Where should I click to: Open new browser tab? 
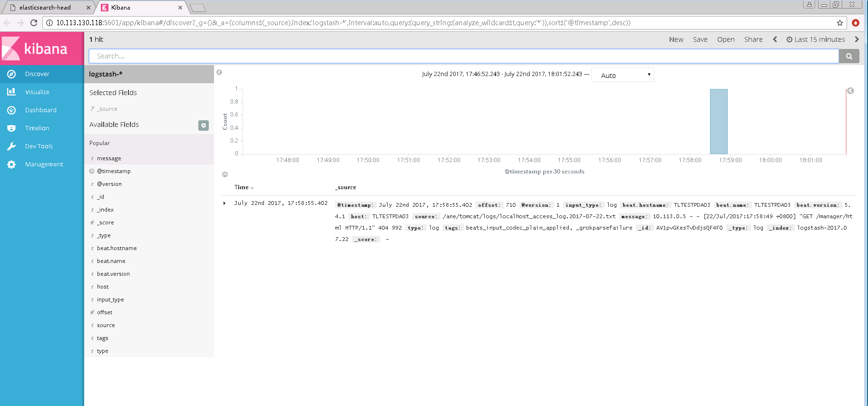[x=197, y=8]
